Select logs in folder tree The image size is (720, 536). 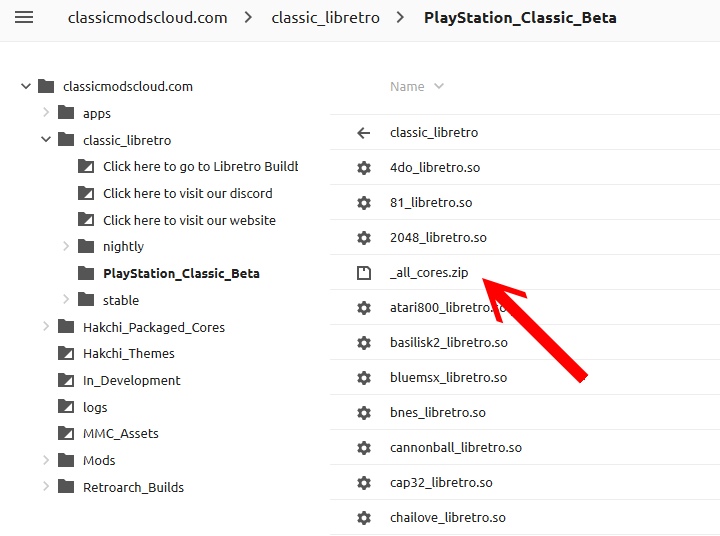click(x=95, y=407)
